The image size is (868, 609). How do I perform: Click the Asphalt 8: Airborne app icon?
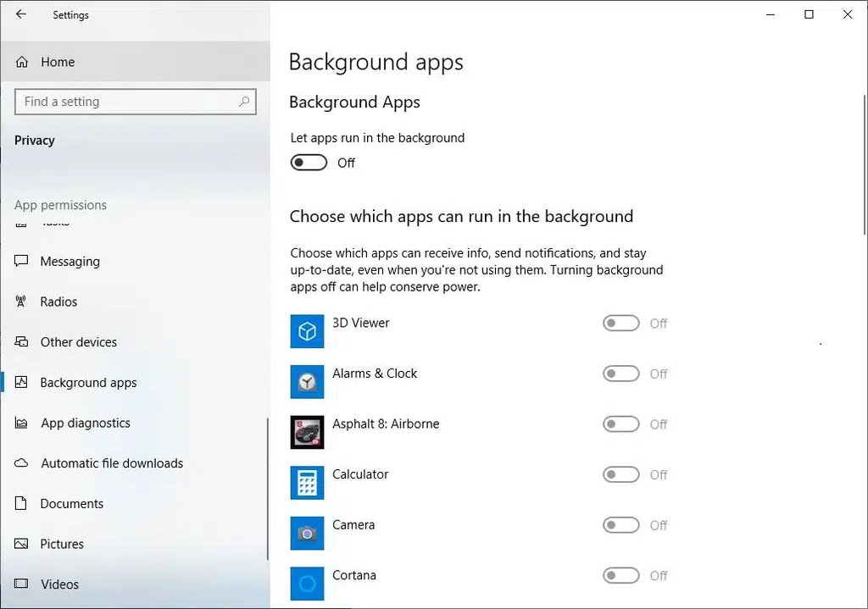(x=307, y=432)
